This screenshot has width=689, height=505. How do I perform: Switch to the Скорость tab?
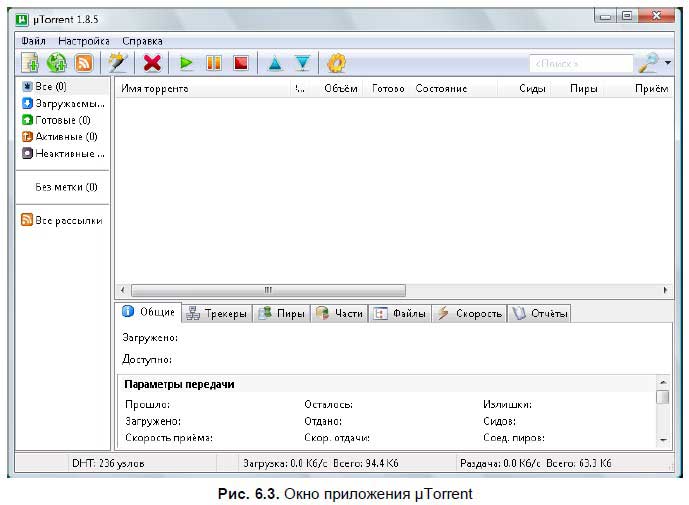coord(470,313)
